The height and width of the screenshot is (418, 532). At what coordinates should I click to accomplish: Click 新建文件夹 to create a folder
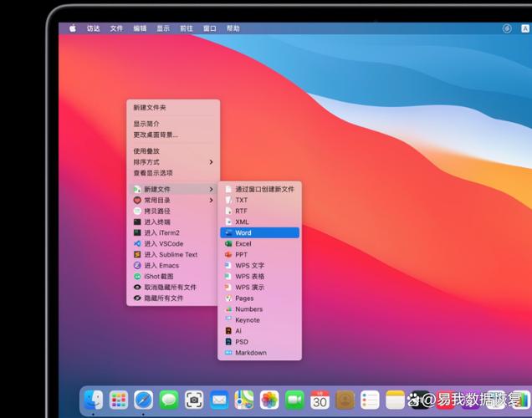[150, 108]
